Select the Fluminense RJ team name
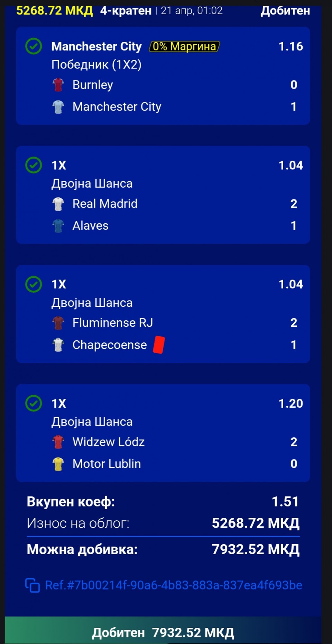 pyautogui.click(x=112, y=323)
